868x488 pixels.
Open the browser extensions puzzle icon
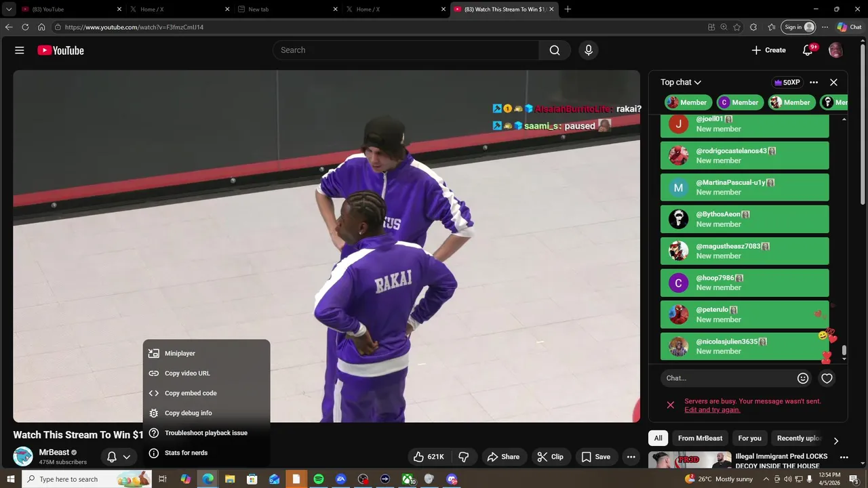(753, 27)
